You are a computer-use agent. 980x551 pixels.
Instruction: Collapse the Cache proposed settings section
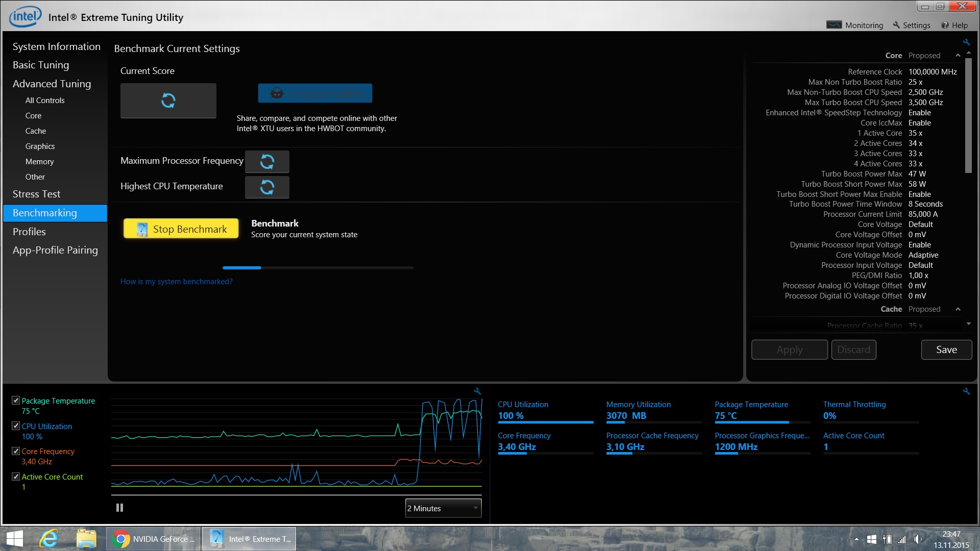tap(958, 309)
